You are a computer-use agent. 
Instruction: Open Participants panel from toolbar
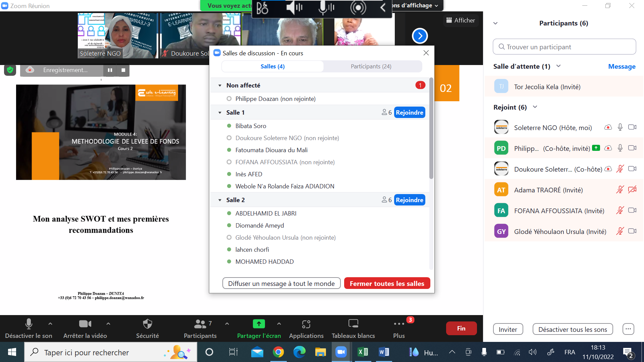[x=200, y=328]
